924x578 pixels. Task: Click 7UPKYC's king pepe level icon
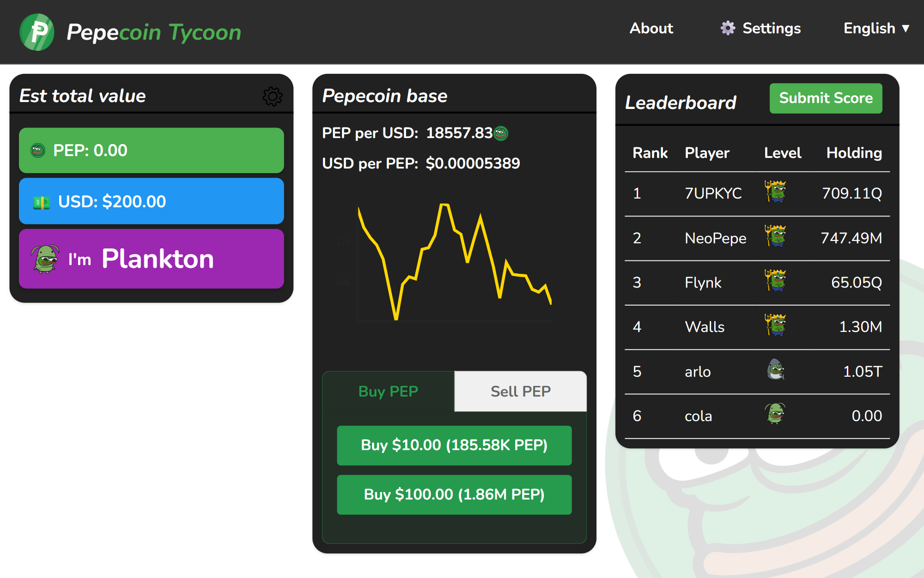click(775, 192)
